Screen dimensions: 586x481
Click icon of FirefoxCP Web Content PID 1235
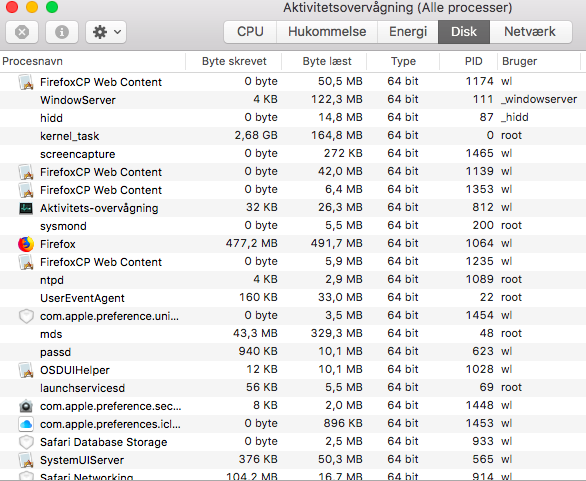pyautogui.click(x=26, y=262)
